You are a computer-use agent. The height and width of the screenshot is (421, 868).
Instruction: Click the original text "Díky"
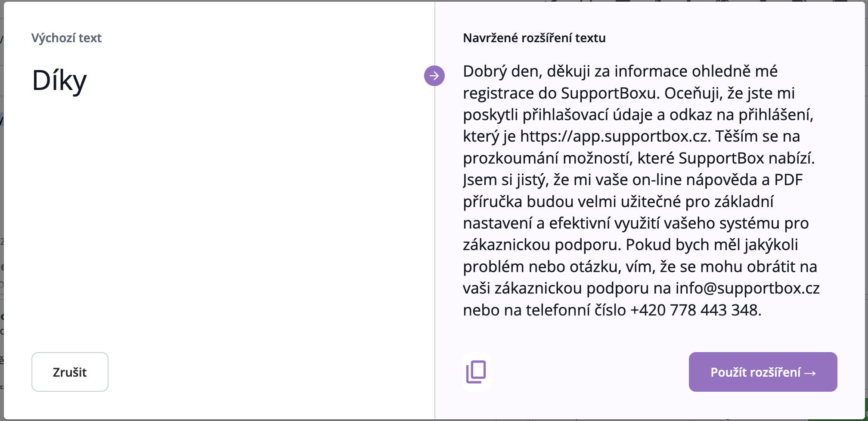pos(59,80)
